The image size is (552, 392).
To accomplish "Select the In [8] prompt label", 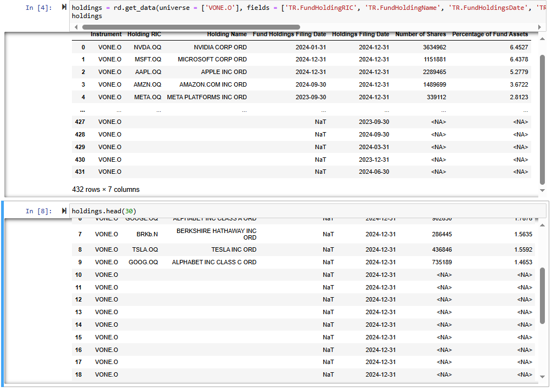I will pos(39,211).
